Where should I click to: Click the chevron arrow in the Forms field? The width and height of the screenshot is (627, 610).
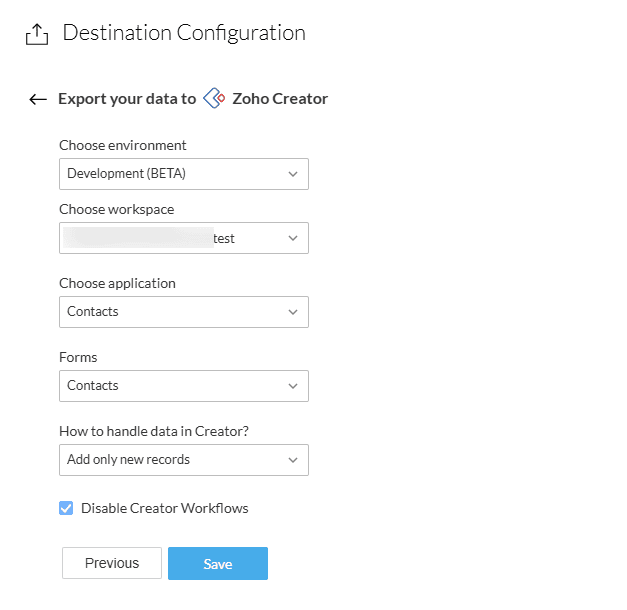293,386
